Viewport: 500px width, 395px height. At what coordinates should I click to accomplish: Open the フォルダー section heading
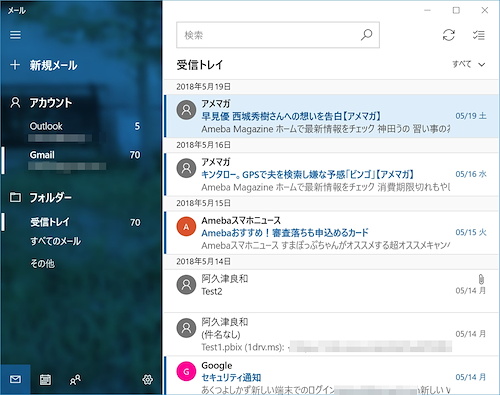[50, 198]
